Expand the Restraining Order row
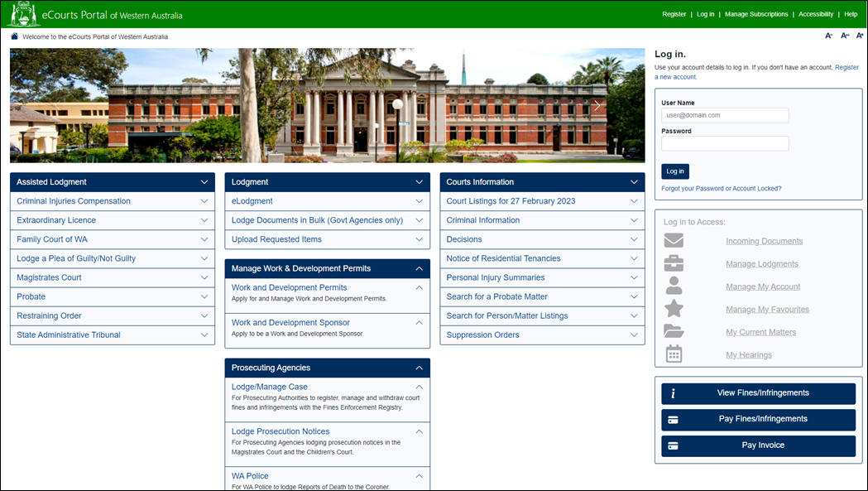 [113, 316]
